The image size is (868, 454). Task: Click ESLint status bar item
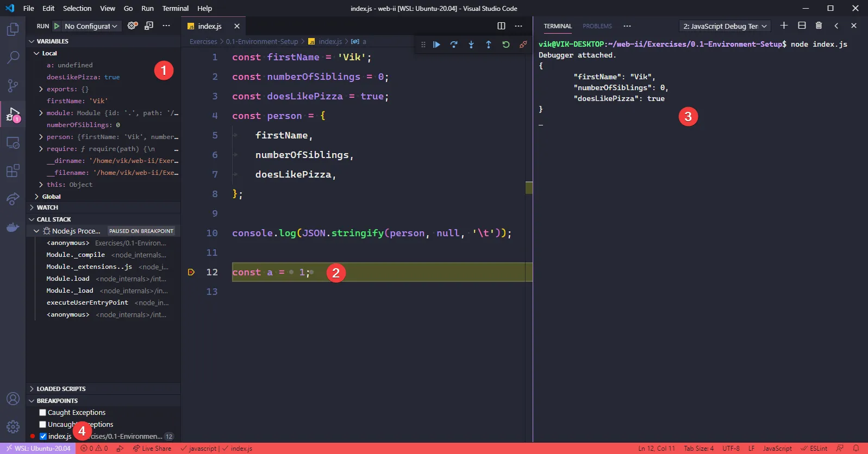pos(814,449)
